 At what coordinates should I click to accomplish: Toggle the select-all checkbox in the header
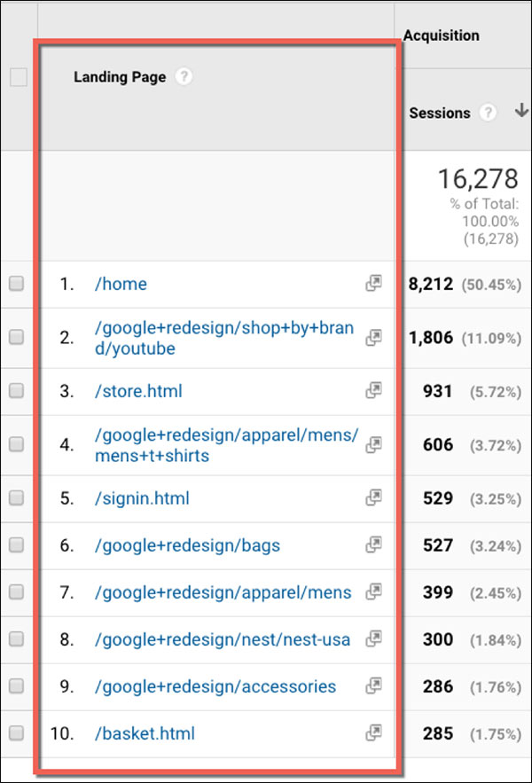pyautogui.click(x=15, y=77)
